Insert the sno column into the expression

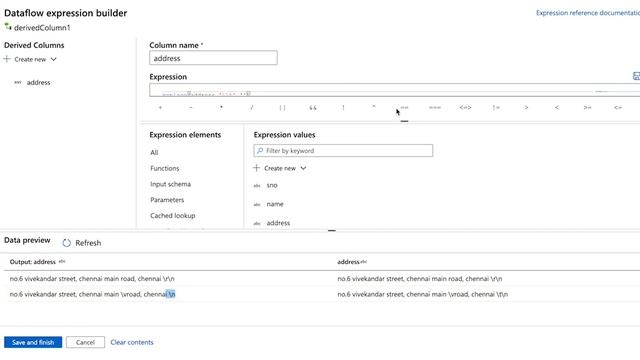(x=272, y=185)
